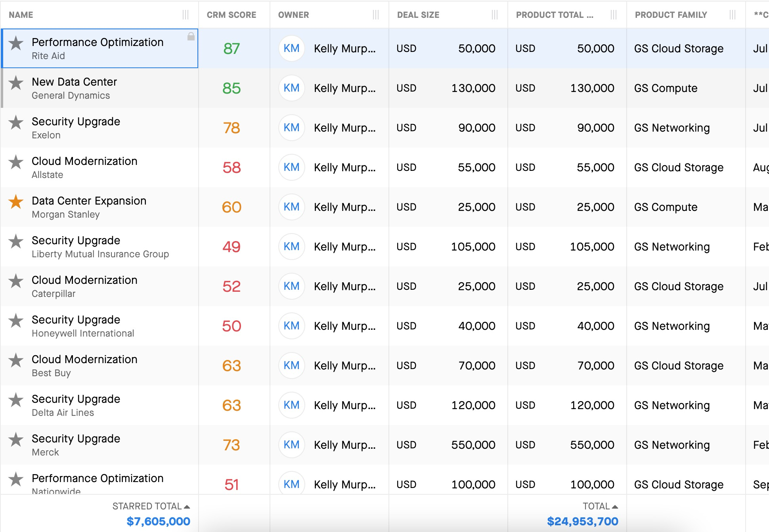The width and height of the screenshot is (769, 532).
Task: Star the Cloud Modernization Caterpillar row
Action: [x=16, y=281]
